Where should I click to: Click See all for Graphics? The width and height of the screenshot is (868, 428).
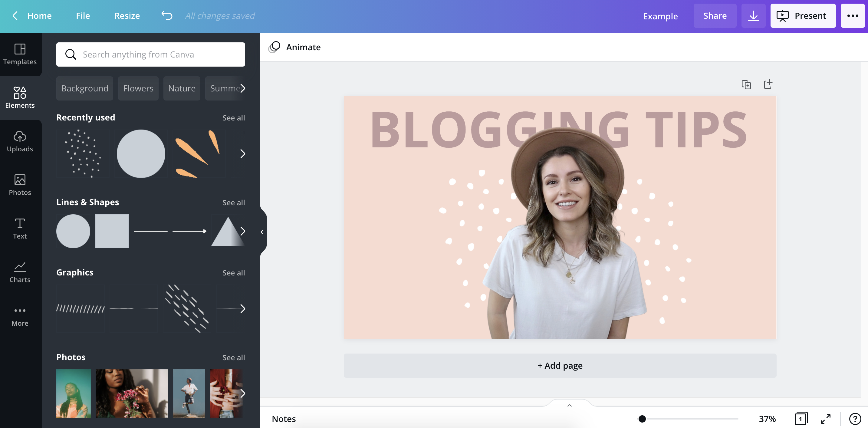234,273
